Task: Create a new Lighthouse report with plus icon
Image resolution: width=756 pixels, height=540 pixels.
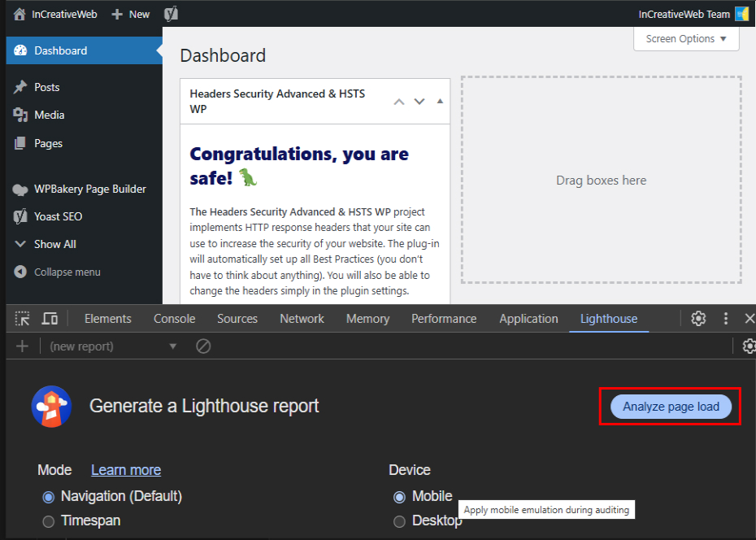Action: point(22,346)
